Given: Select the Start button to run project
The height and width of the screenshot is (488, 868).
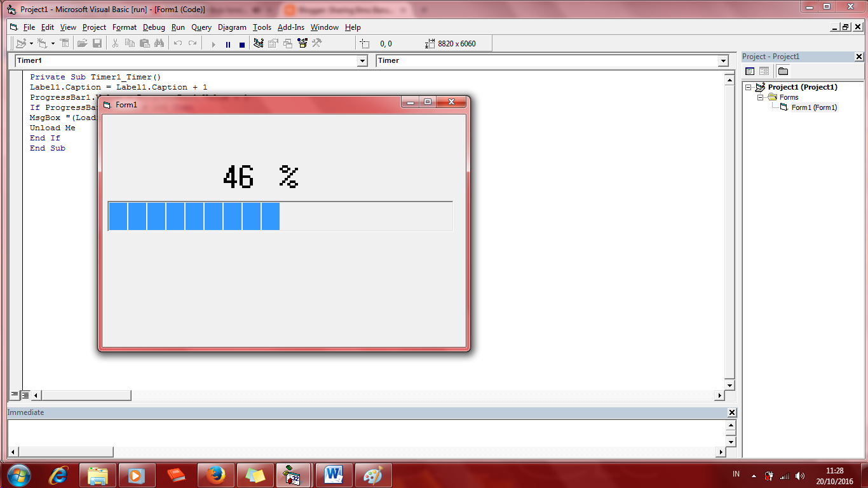Looking at the screenshot, I should (214, 44).
